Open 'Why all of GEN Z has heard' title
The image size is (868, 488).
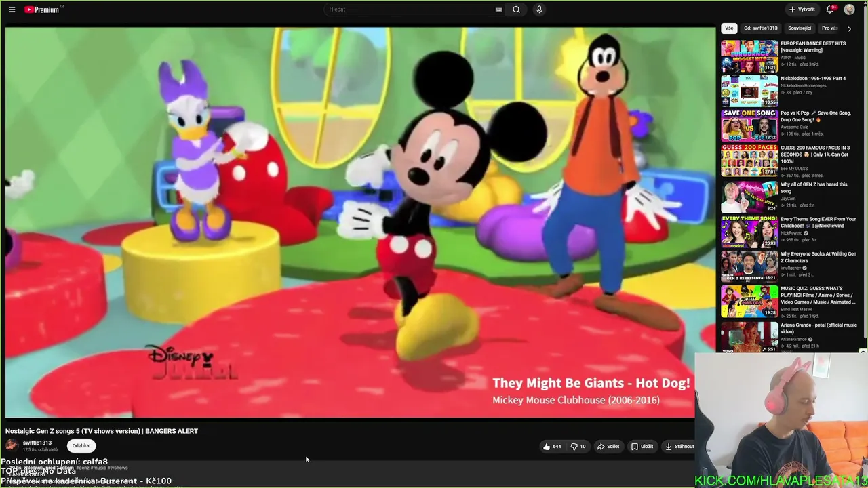click(x=814, y=188)
